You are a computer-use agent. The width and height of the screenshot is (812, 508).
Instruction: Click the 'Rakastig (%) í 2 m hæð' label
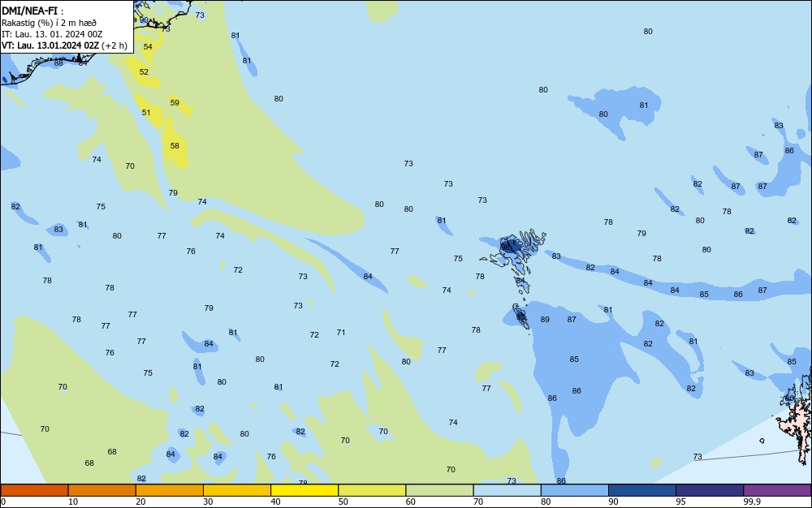click(x=49, y=23)
